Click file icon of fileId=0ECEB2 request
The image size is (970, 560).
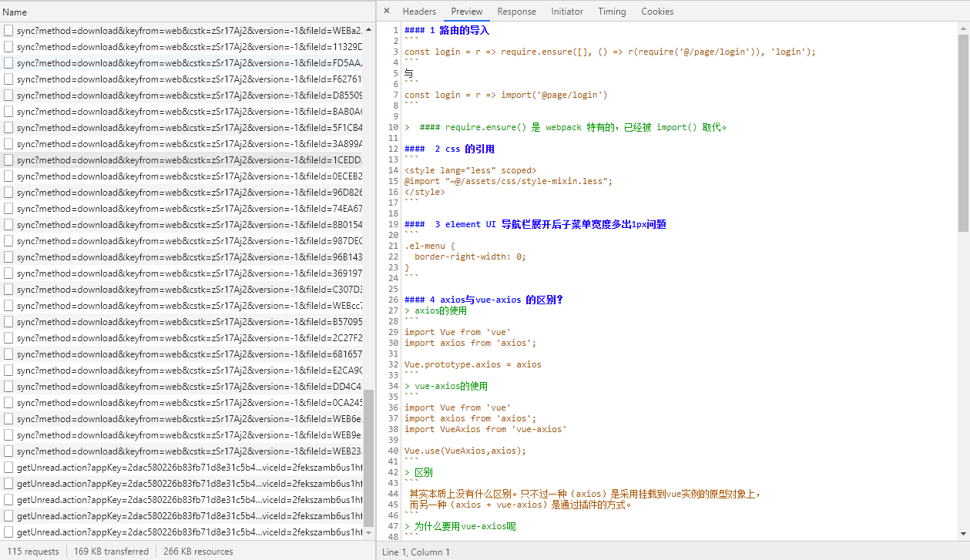pos(8,176)
